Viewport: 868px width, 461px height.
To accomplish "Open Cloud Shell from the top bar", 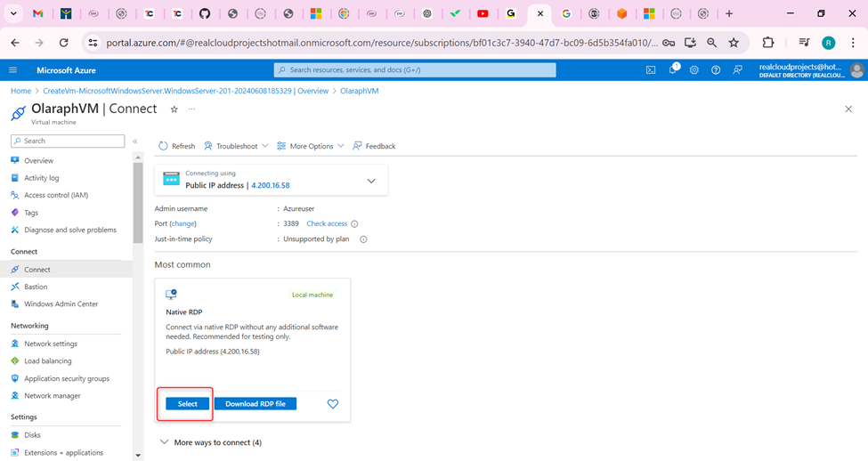I will (x=651, y=70).
